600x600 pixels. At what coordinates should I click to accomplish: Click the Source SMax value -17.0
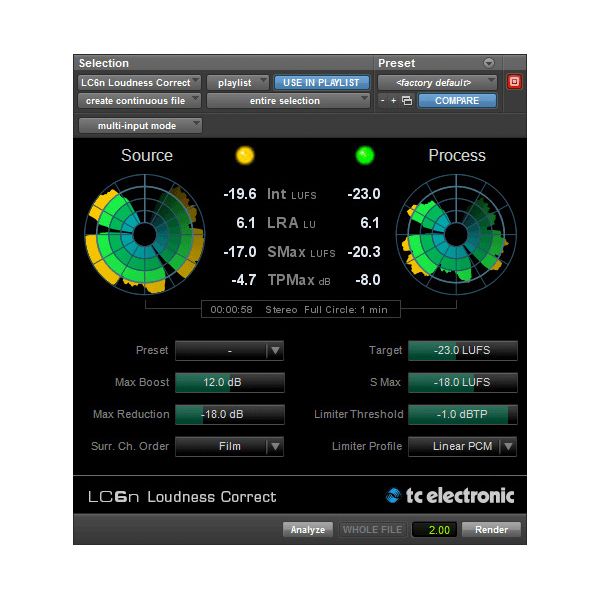[240, 252]
